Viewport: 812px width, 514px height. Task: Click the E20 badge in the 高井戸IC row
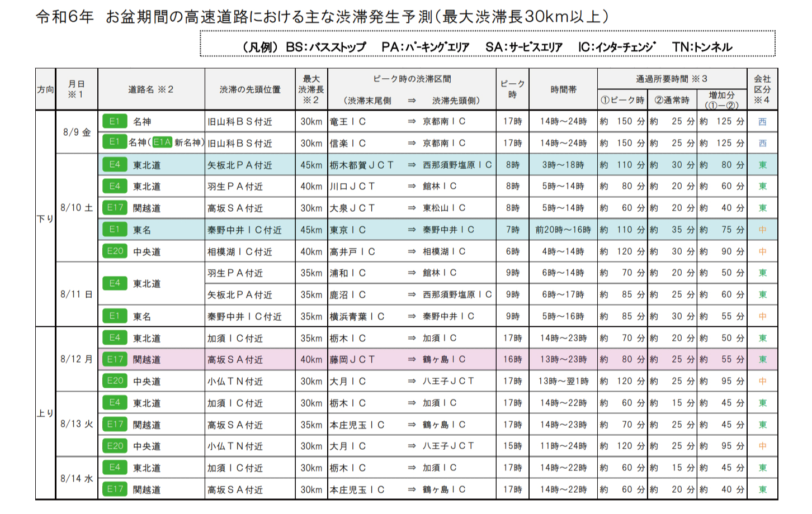(115, 251)
